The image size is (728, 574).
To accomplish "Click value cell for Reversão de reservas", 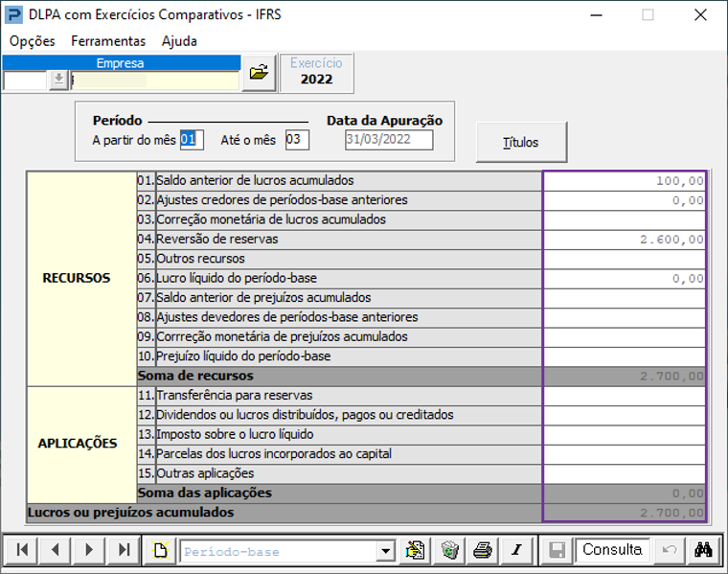I will (625, 240).
